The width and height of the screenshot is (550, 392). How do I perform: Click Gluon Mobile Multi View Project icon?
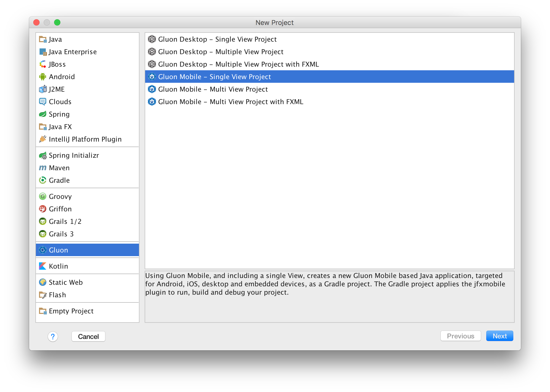click(x=152, y=89)
